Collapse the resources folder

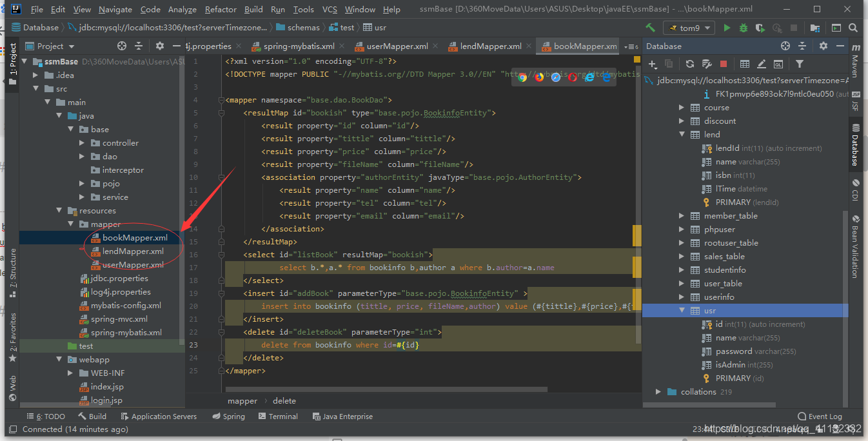[x=59, y=211]
